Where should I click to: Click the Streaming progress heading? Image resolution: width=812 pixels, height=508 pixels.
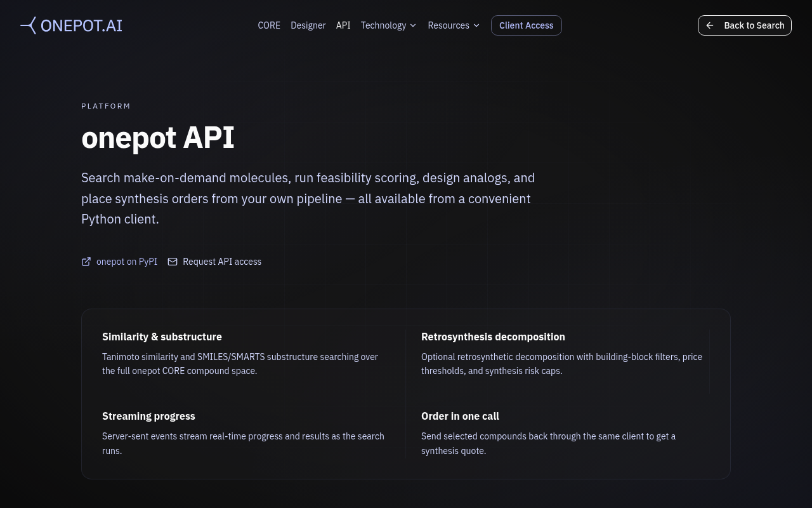point(148,416)
